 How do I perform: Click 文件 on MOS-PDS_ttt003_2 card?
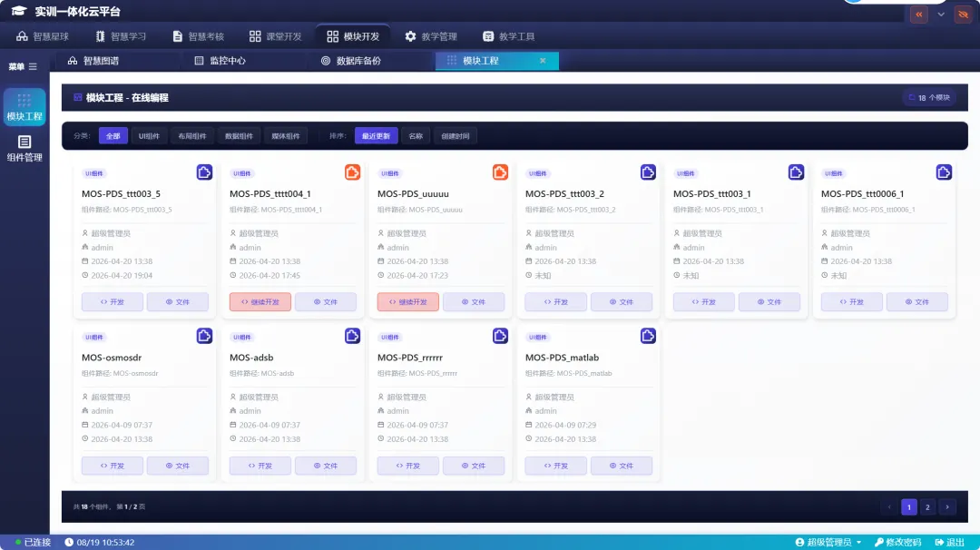pos(622,302)
